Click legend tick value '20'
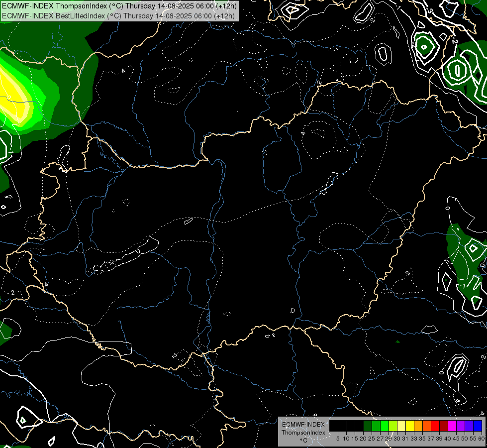Screen dimensions: 487x448 coord(363,439)
